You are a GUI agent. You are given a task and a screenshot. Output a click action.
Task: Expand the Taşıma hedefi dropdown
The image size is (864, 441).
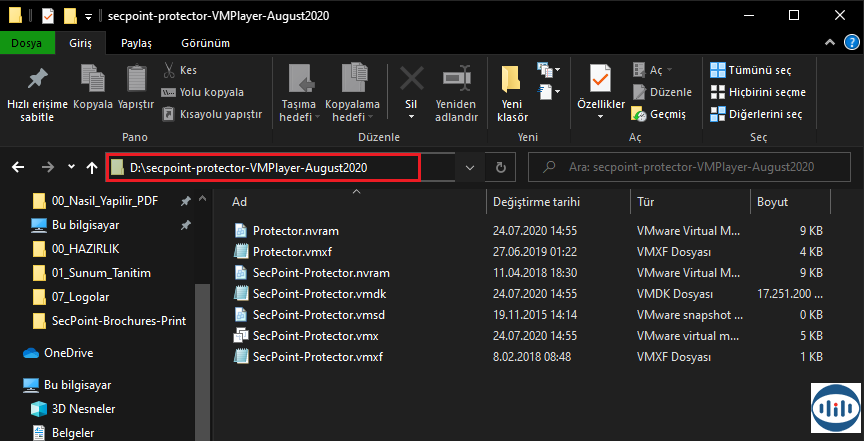299,117
